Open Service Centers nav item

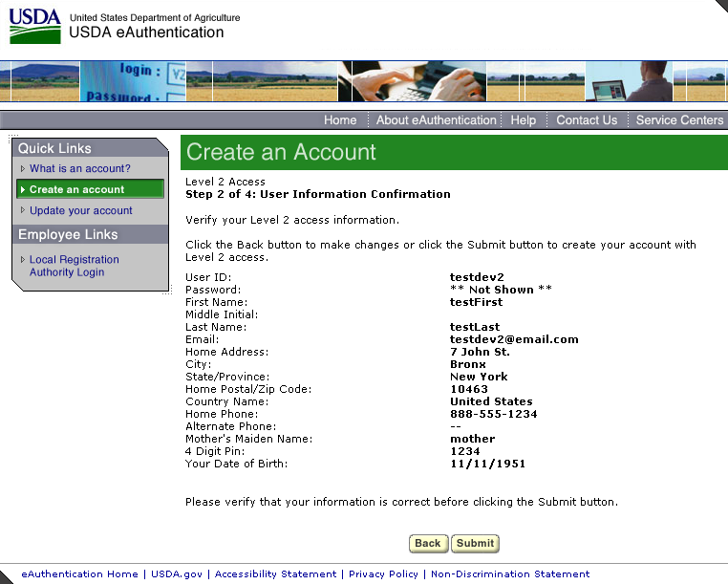[679, 119]
